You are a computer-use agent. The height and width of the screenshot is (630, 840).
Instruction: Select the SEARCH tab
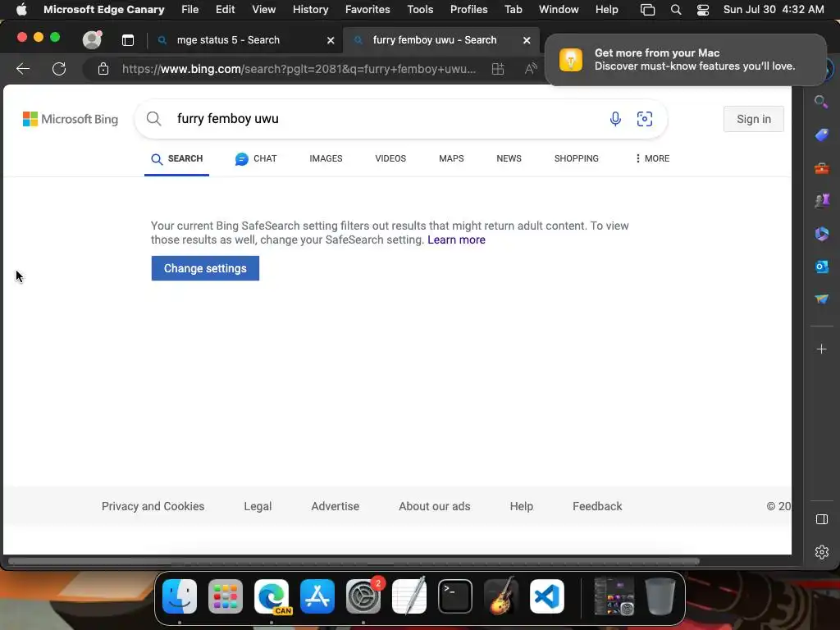[177, 158]
